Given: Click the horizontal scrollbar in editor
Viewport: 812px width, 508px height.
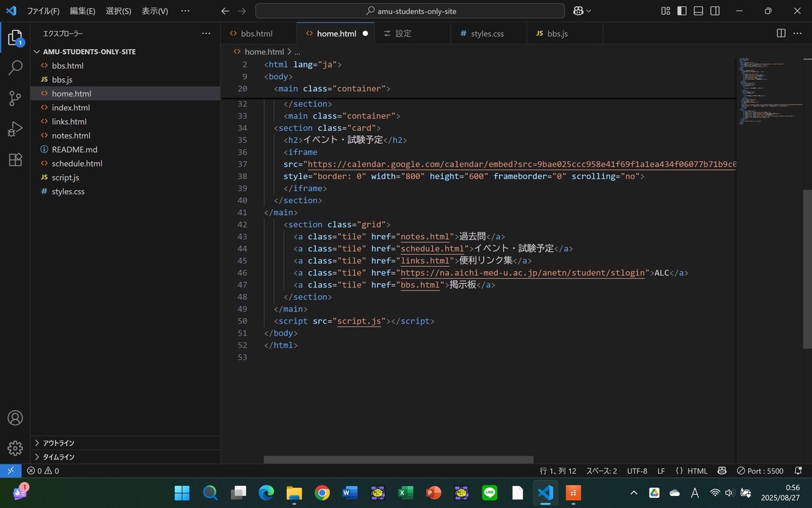Looking at the screenshot, I should (399, 459).
